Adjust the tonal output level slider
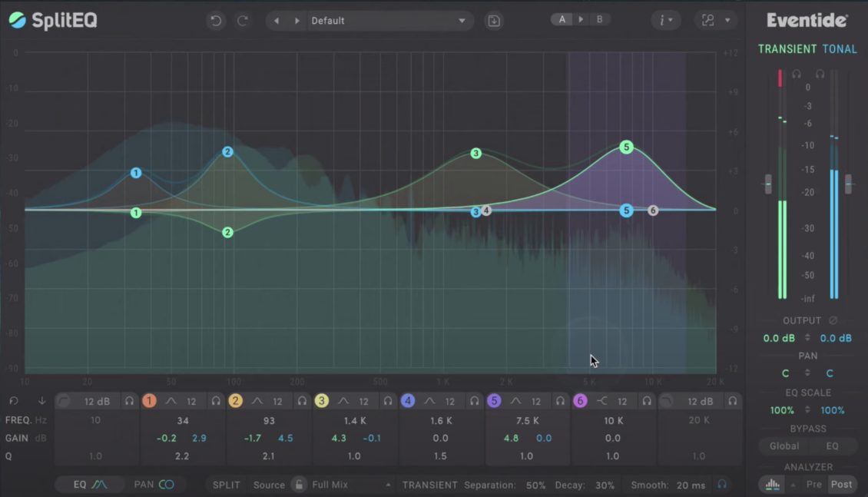The width and height of the screenshot is (868, 497). pyautogui.click(x=848, y=184)
